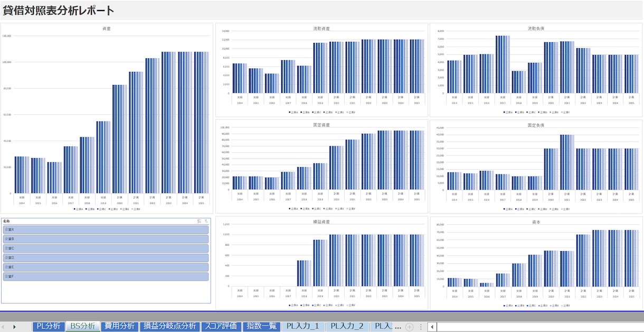This screenshot has width=644, height=332.
Task: Switch to the PL分析 sheet tab
Action: pos(49,326)
